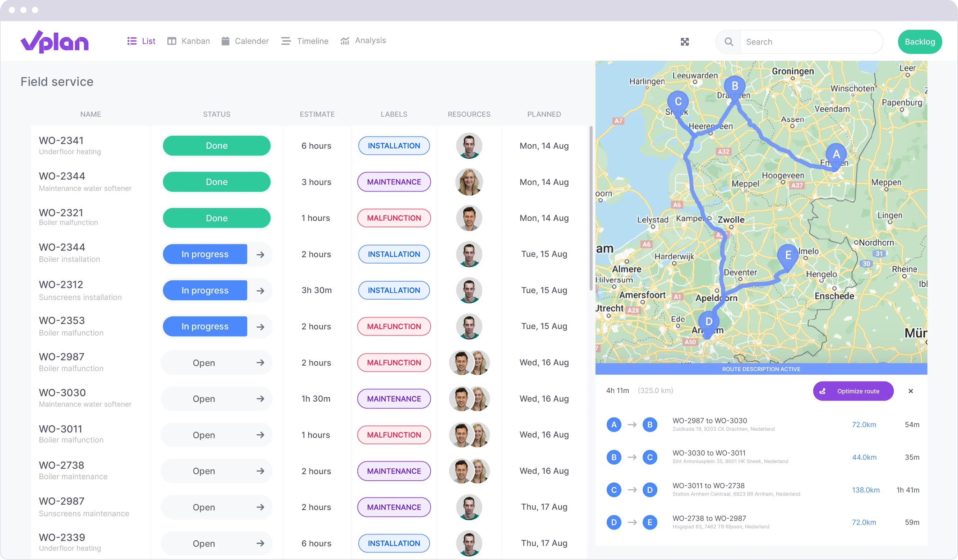Open the Backlog
The width and height of the screenshot is (958, 560).
click(x=920, y=41)
